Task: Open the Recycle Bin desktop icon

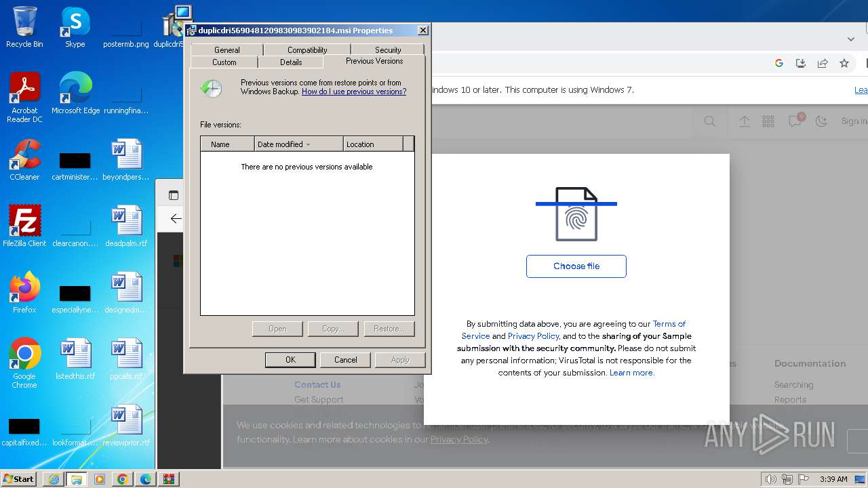Action: point(24,28)
